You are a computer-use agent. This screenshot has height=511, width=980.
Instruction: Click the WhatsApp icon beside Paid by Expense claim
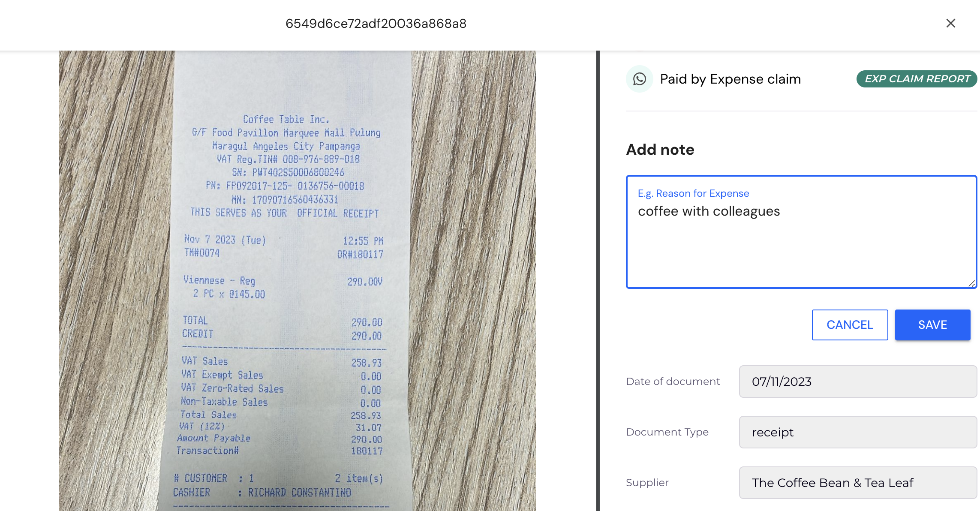pyautogui.click(x=639, y=79)
